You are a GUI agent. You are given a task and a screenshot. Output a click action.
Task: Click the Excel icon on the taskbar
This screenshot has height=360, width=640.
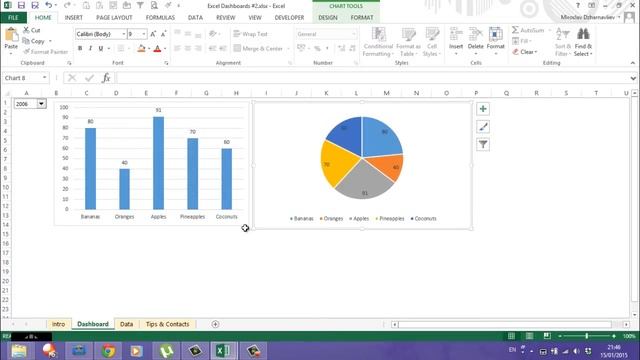click(x=223, y=351)
